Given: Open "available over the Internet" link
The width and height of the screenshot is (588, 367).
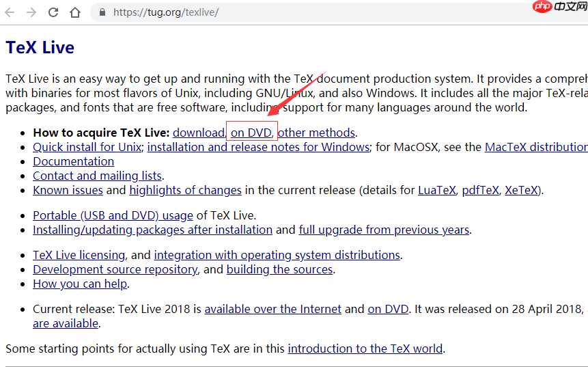Looking at the screenshot, I should click(x=272, y=309).
